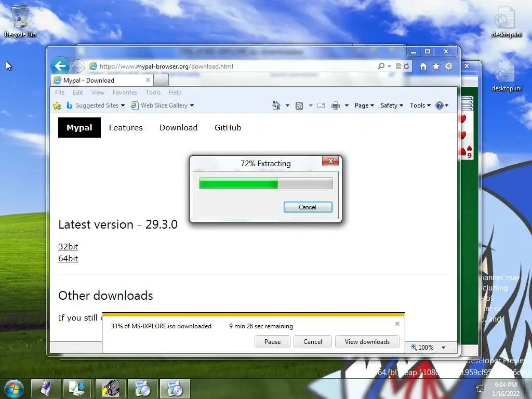Click the search magnifier in address bar
This screenshot has width=532, height=399.
[x=381, y=66]
